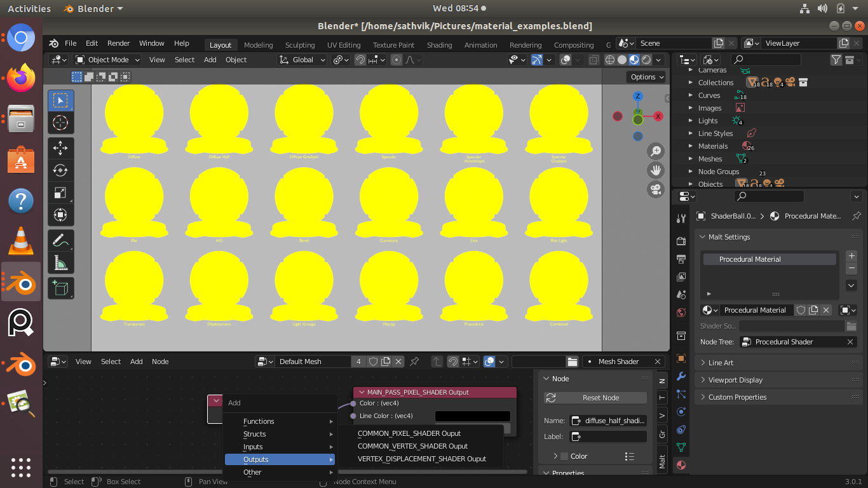The width and height of the screenshot is (868, 488).
Task: Toggle snapping magnet in viewport header
Action: click(360, 59)
